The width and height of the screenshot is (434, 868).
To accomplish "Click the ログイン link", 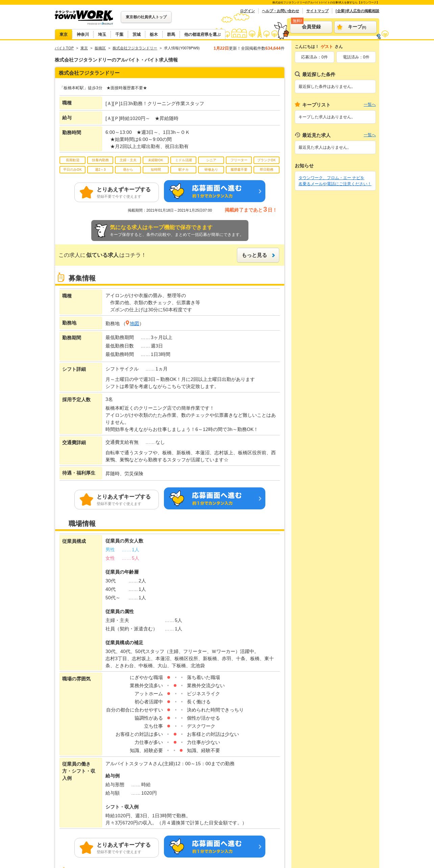I will click(247, 11).
